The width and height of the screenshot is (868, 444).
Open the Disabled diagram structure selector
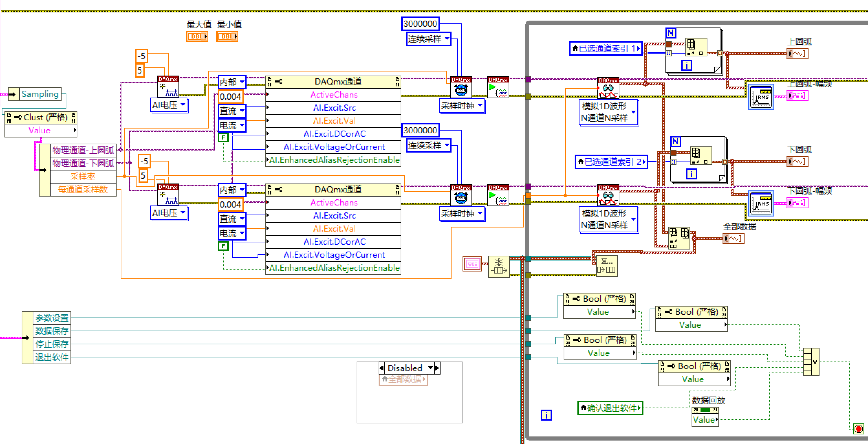(409, 368)
